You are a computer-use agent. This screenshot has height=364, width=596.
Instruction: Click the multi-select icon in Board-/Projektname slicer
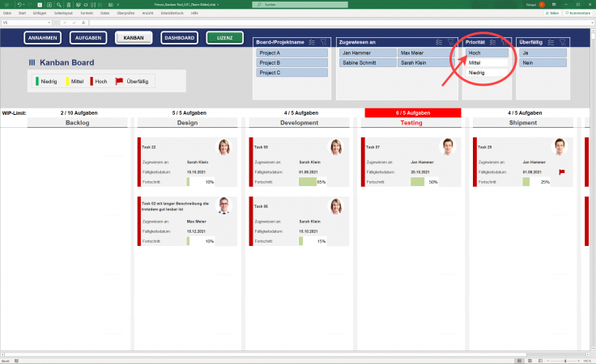click(313, 41)
